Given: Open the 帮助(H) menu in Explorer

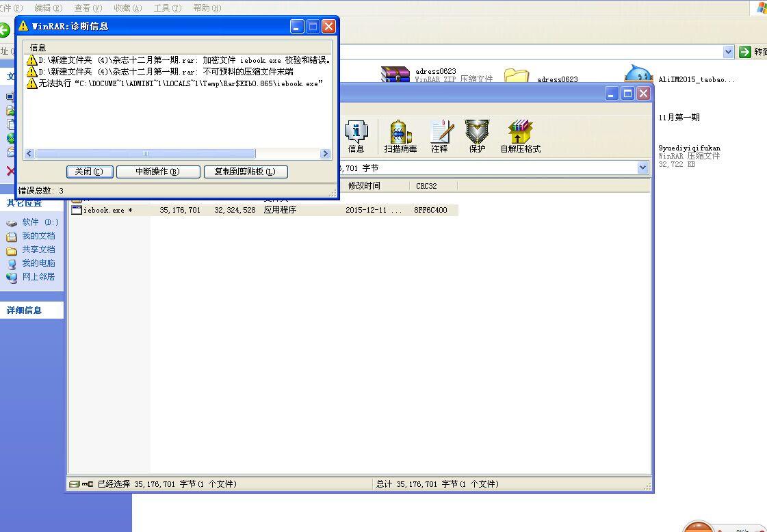Looking at the screenshot, I should click(207, 8).
